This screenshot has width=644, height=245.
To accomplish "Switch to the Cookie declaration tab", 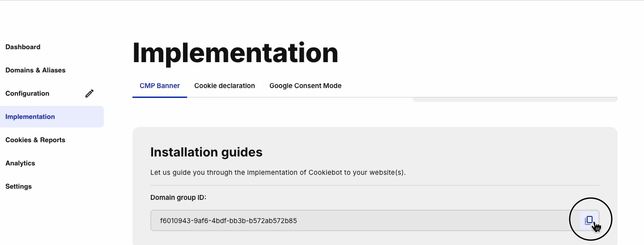I will [x=225, y=86].
